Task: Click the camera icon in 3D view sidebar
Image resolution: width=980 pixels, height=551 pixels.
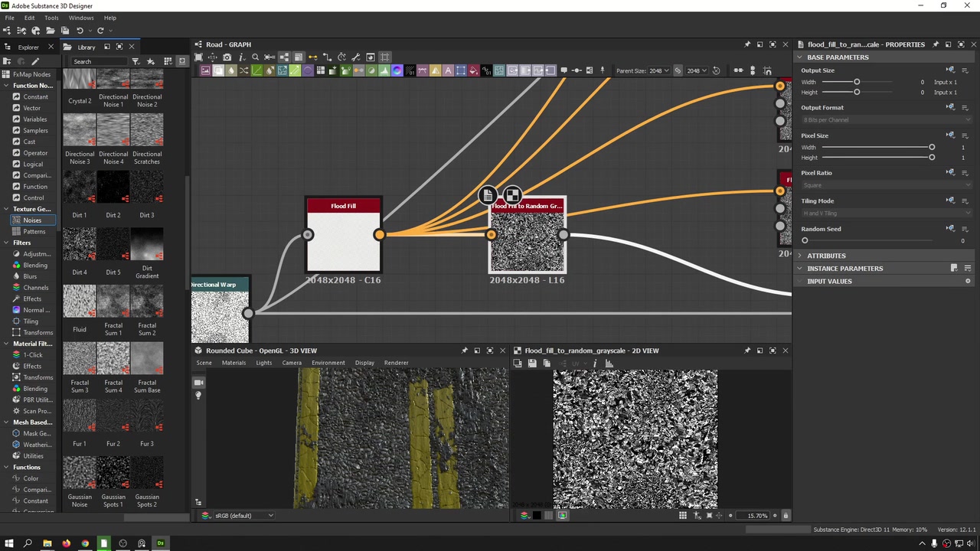Action: coord(199,382)
